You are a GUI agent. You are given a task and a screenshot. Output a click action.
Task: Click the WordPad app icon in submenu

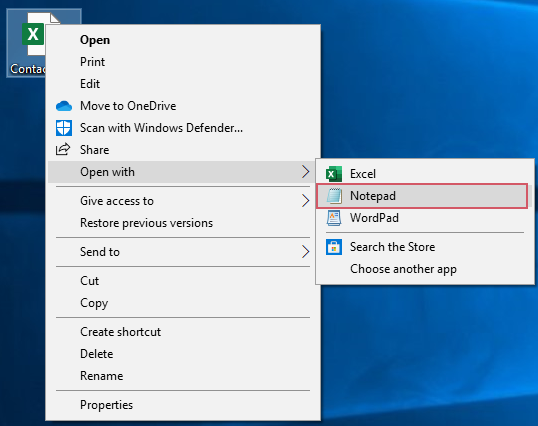tap(334, 218)
